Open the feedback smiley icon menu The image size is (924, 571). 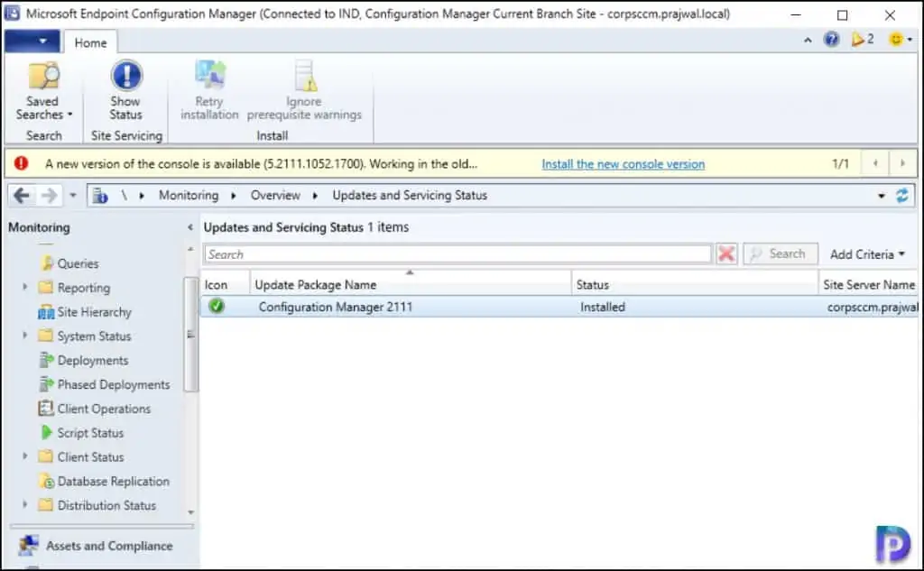coord(901,40)
